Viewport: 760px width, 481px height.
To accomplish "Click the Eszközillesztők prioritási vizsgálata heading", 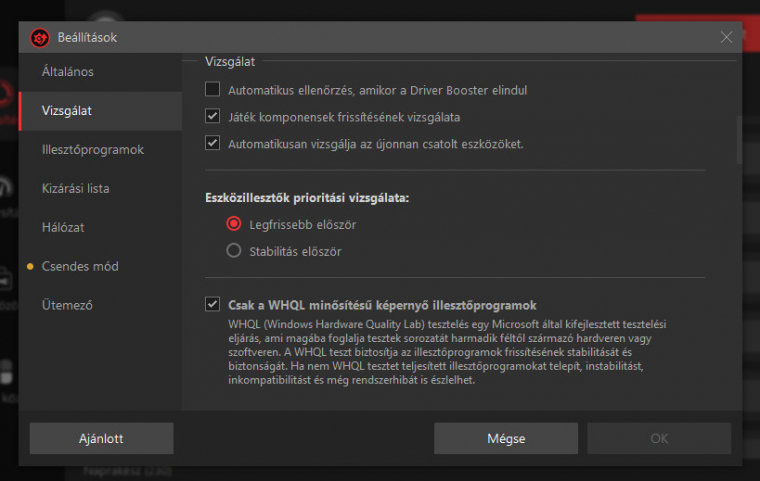I will [x=307, y=198].
